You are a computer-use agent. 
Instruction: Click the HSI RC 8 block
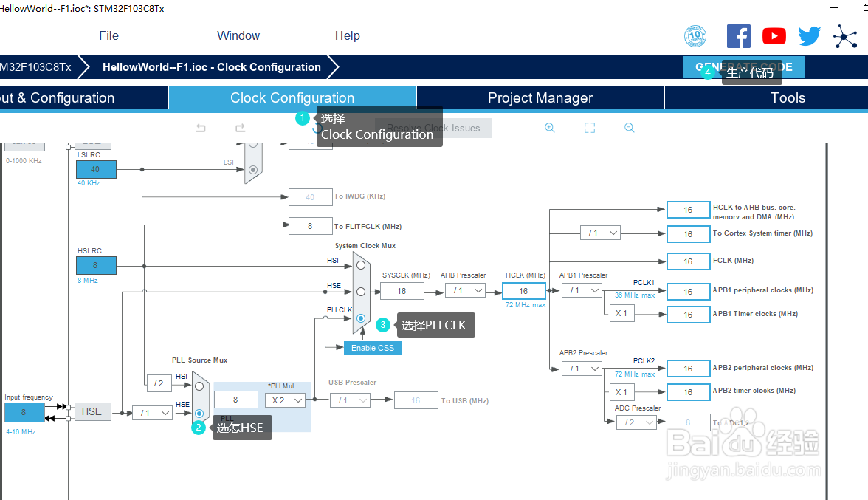click(96, 265)
